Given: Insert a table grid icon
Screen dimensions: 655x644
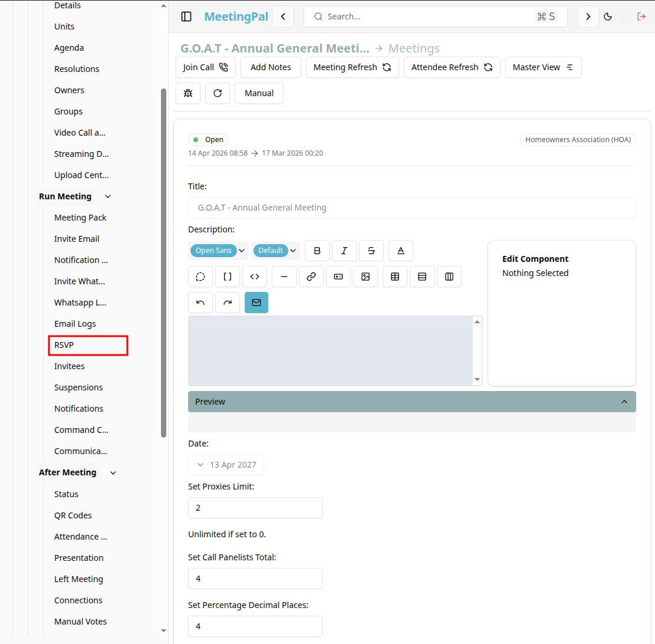Looking at the screenshot, I should 395,277.
